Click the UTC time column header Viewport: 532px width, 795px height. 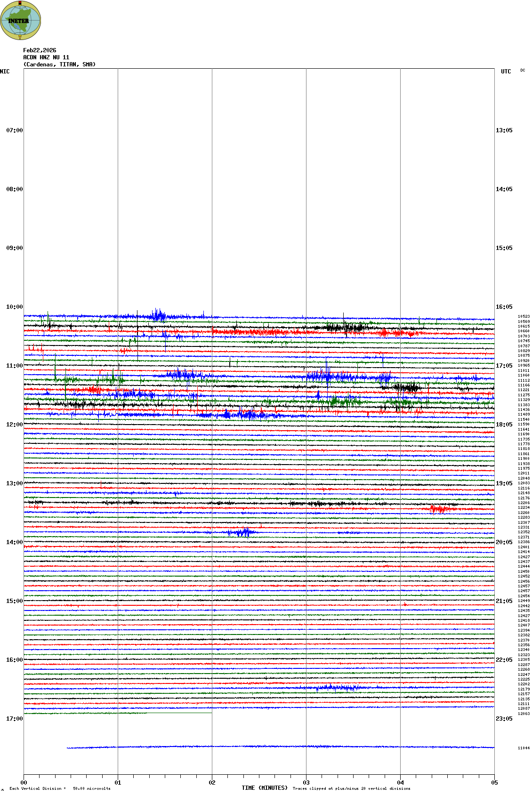click(506, 72)
